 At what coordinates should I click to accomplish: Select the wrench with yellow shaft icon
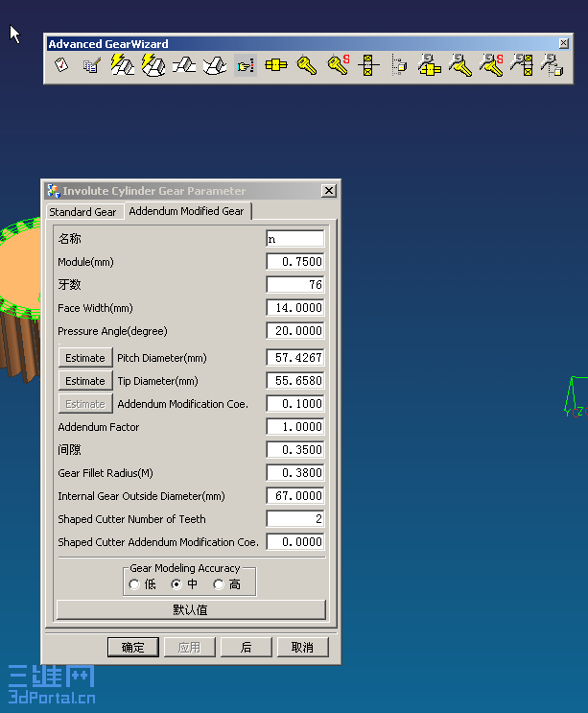tap(430, 65)
